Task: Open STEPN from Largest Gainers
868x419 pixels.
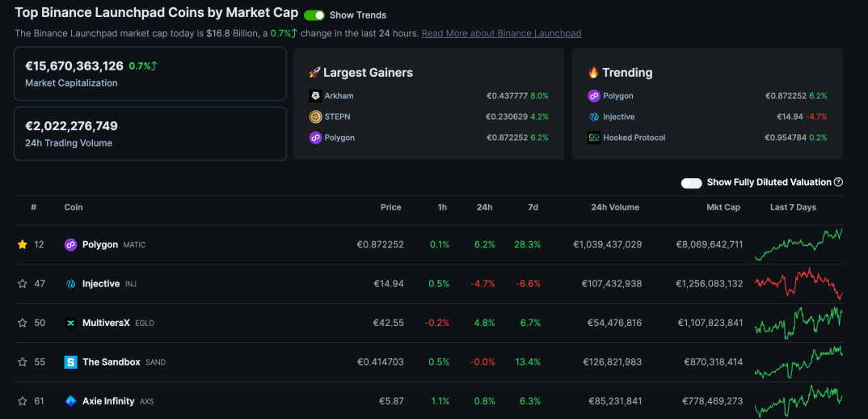Action: point(338,117)
